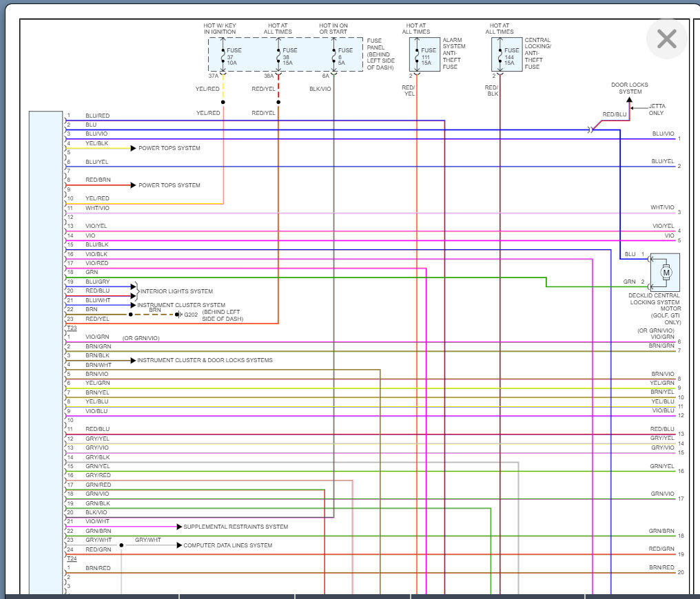Click 'CENTRAL LOCKING/ ANTI-THEFT FUSE' label
This screenshot has width=700, height=599.
tap(537, 53)
